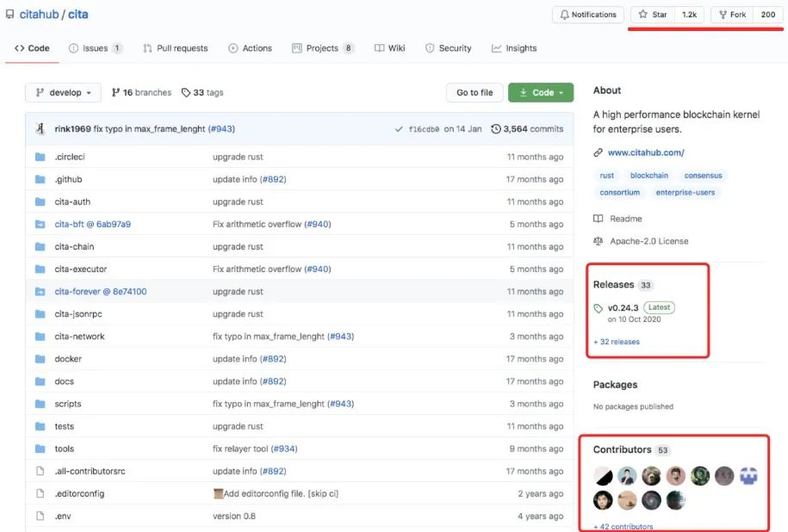Open the Releases heading link
The width and height of the screenshot is (788, 532).
click(623, 285)
